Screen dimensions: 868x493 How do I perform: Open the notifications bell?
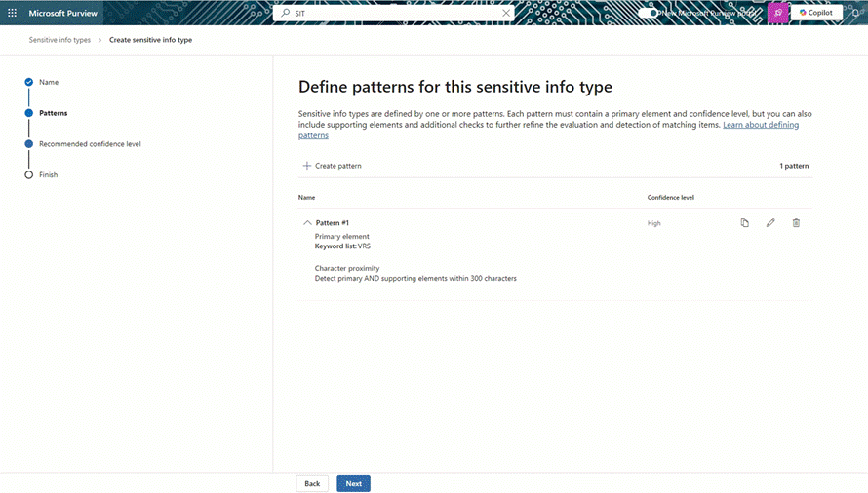857,13
